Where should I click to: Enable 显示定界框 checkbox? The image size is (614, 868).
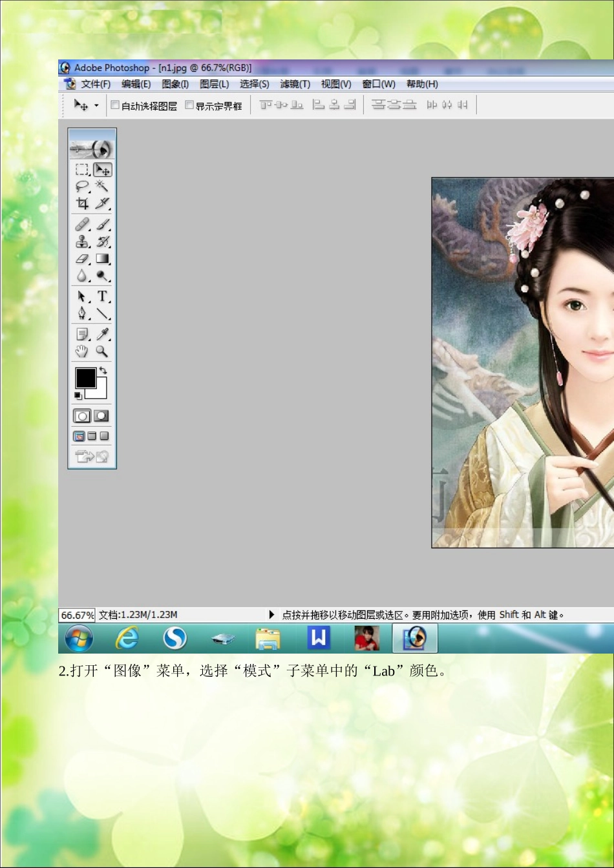pos(189,105)
